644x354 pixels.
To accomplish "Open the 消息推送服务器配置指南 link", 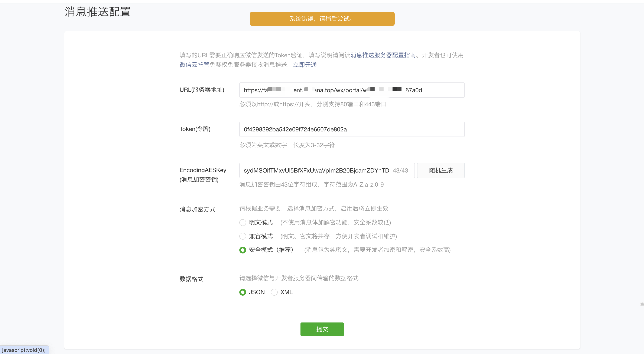I will (383, 55).
